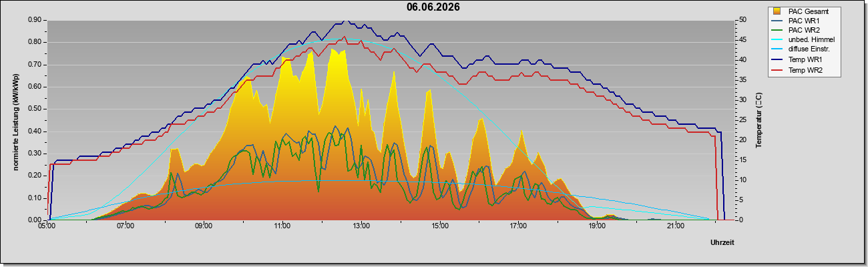The width and height of the screenshot is (868, 267).
Task: Click the 17:00 time axis label
Action: 518,226
